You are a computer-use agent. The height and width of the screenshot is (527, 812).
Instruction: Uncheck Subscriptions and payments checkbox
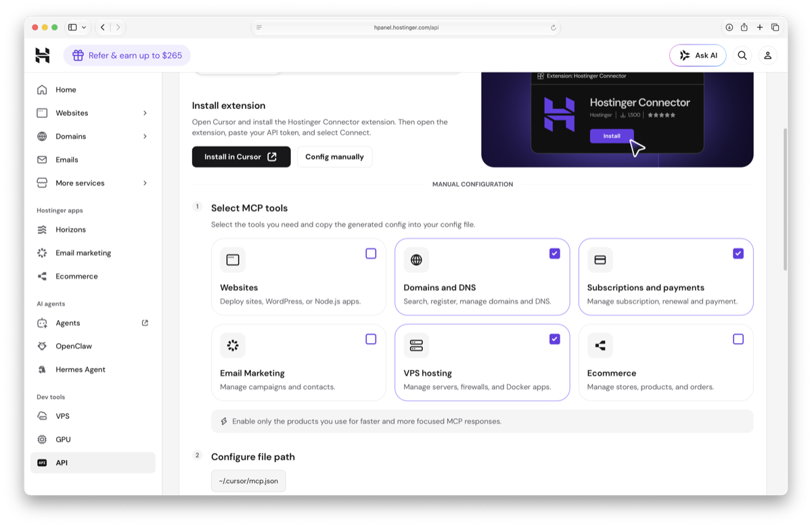(738, 254)
